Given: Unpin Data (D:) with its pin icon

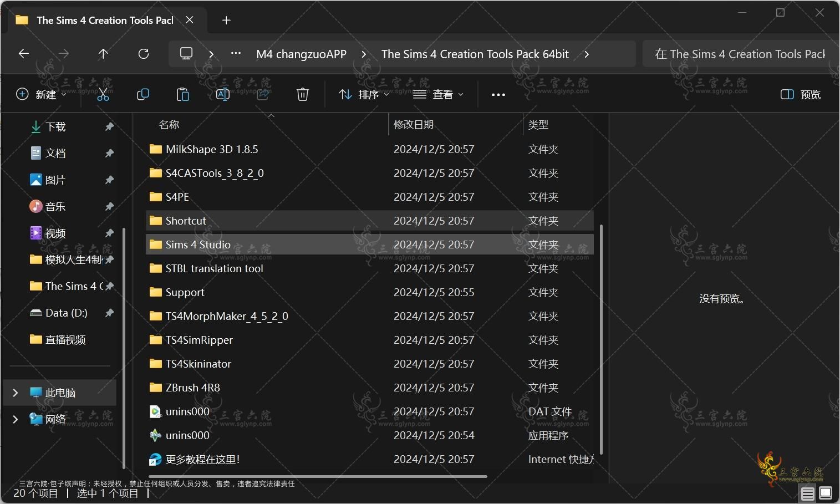Looking at the screenshot, I should pyautogui.click(x=109, y=313).
